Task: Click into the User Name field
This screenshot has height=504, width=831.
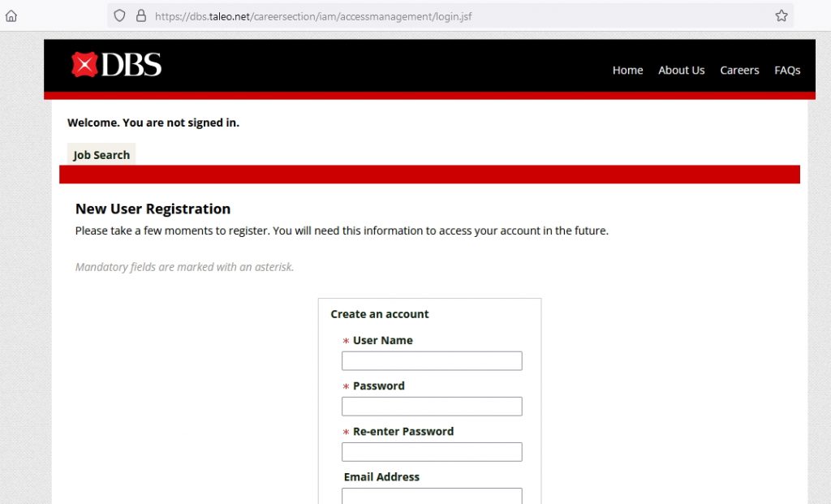Action: pyautogui.click(x=432, y=361)
